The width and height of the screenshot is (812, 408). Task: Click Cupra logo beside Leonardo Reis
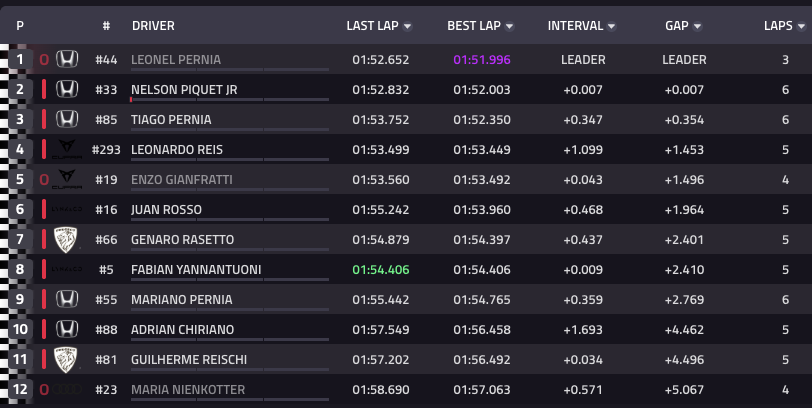click(x=67, y=150)
